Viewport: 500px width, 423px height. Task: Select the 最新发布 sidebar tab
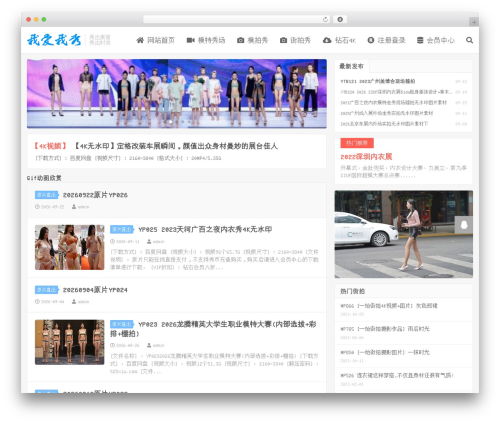coord(352,66)
